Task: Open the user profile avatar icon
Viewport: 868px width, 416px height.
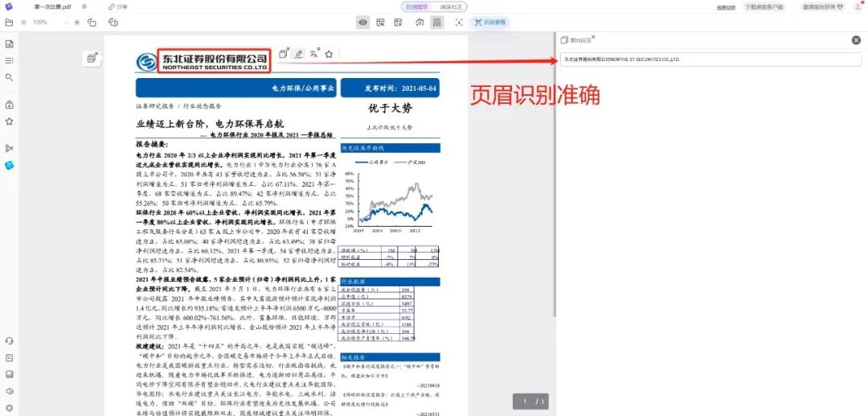Action: (858, 6)
